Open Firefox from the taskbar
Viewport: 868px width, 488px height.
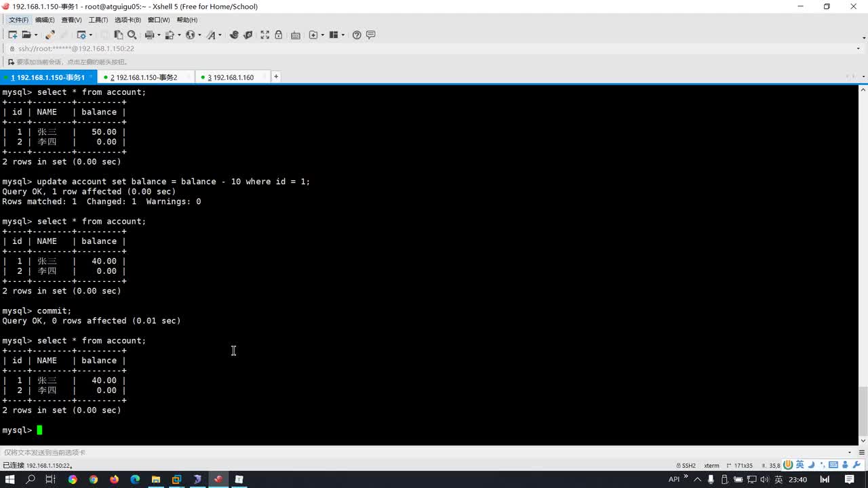tap(114, 479)
